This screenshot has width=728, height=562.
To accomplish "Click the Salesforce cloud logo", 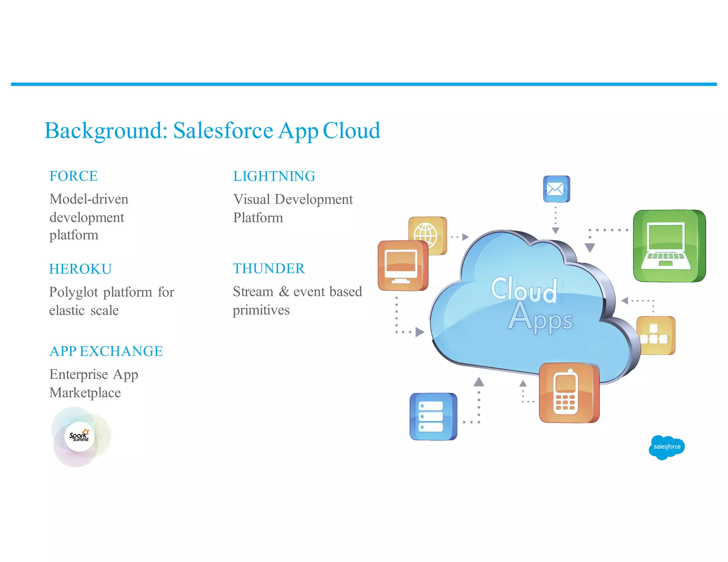I will pos(667,447).
